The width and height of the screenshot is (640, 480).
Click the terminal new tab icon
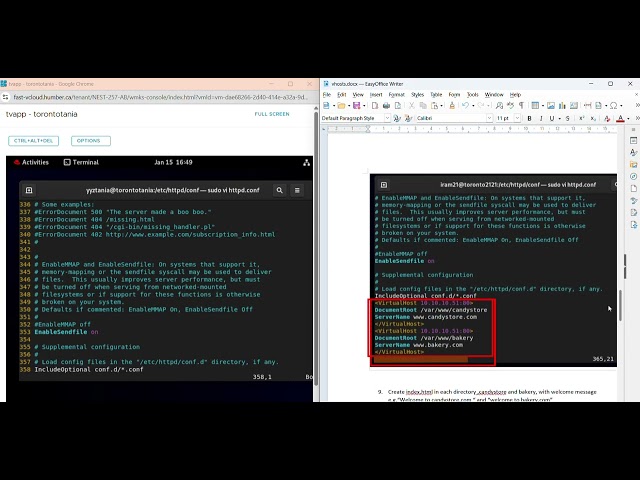point(29,190)
